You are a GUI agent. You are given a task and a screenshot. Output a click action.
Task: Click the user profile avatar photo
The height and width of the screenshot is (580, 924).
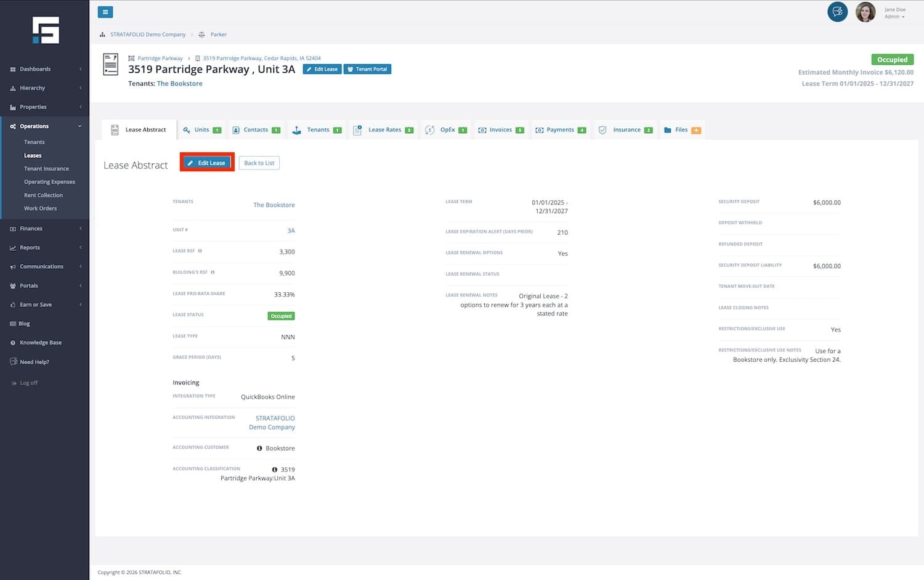click(x=865, y=12)
